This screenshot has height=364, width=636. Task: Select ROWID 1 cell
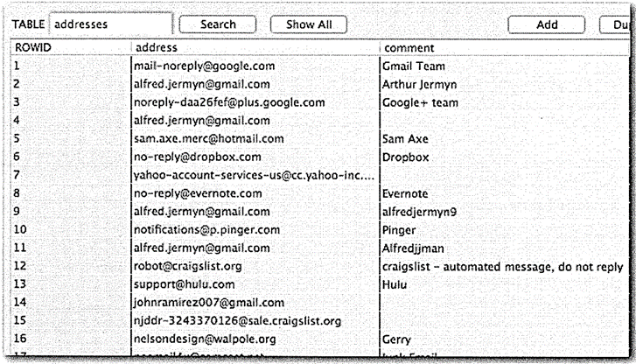[71, 66]
